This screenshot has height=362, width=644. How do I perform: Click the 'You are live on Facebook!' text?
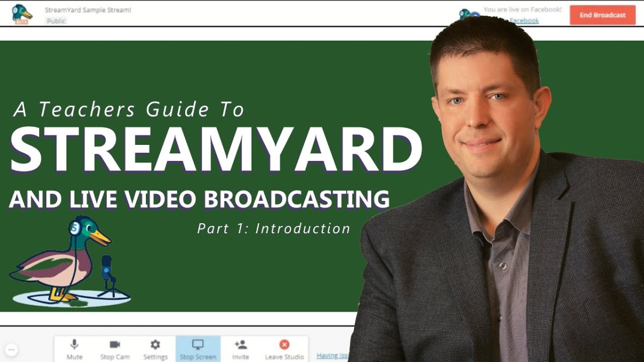(522, 10)
